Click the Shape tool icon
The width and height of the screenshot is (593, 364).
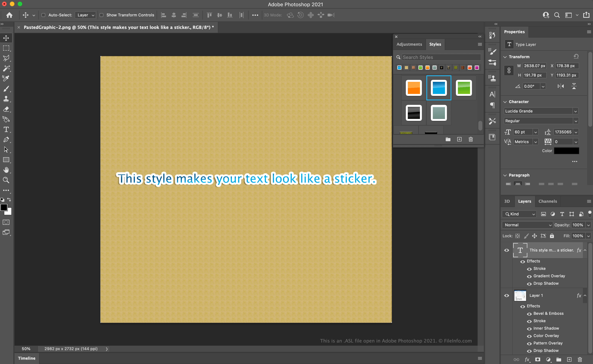[6, 160]
